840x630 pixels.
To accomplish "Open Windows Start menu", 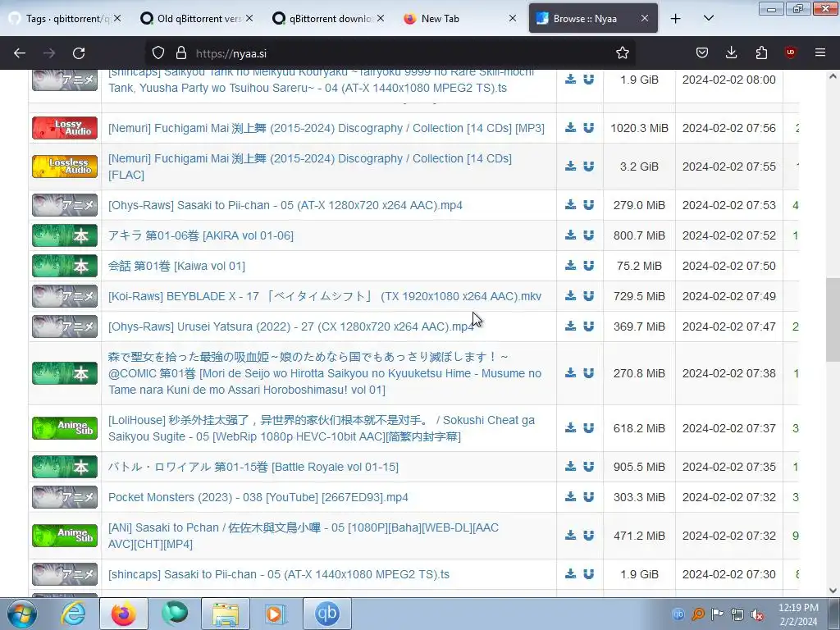I will 21,614.
